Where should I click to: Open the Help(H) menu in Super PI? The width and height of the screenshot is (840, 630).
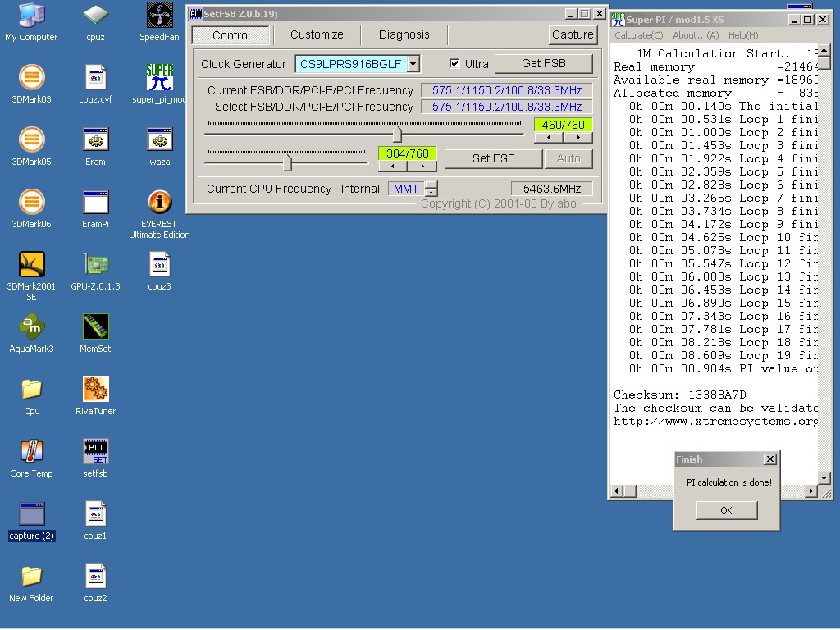pos(743,35)
